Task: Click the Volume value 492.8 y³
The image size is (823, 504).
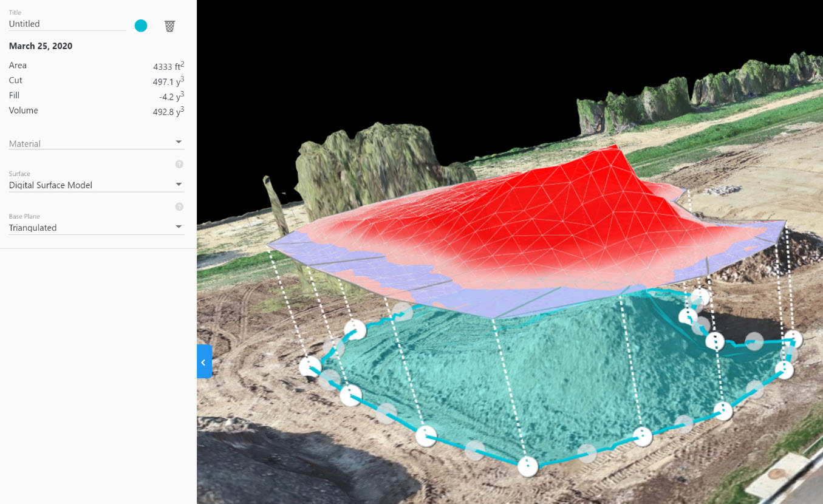Action: coord(168,111)
